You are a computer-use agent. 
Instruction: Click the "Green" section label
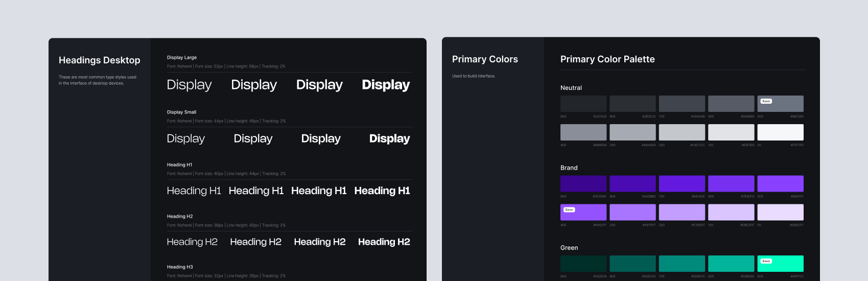point(569,248)
